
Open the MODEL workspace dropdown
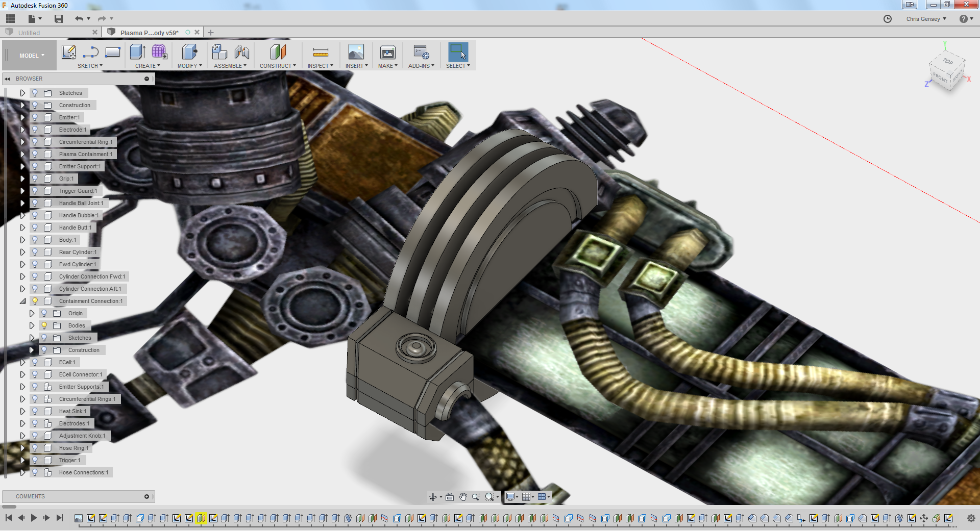point(32,56)
